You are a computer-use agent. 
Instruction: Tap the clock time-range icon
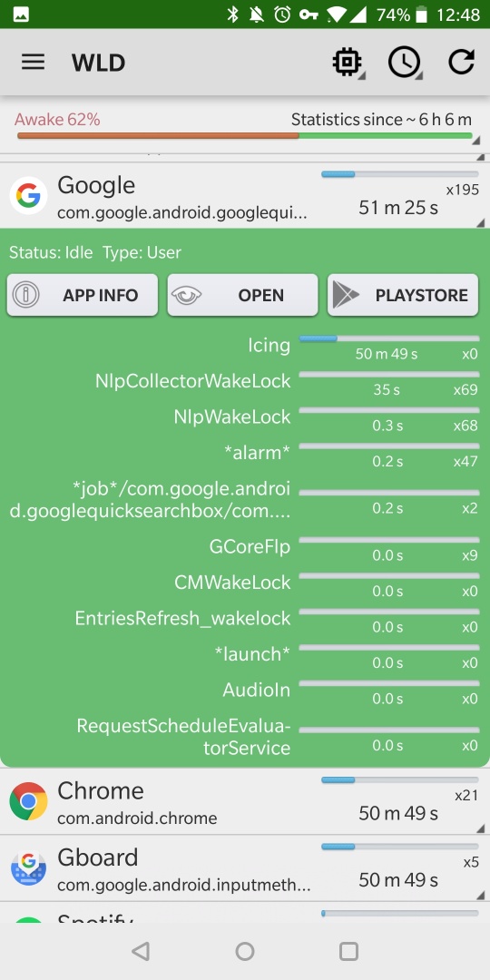[405, 62]
